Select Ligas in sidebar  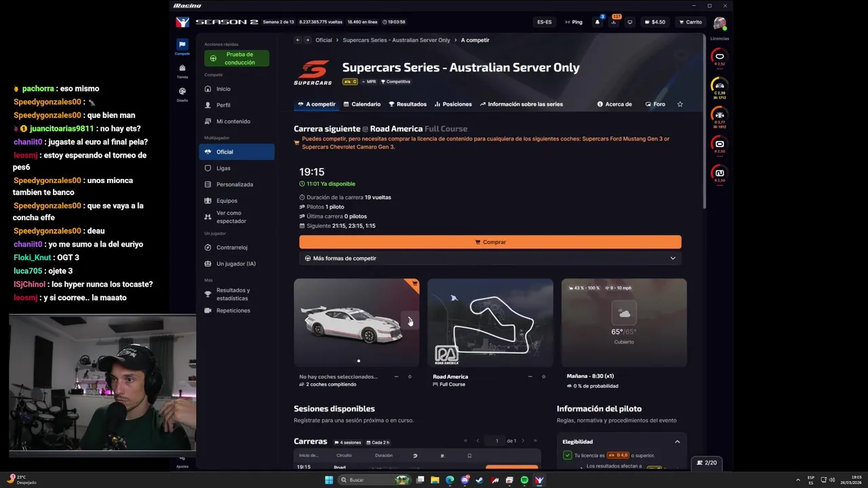[237, 168]
